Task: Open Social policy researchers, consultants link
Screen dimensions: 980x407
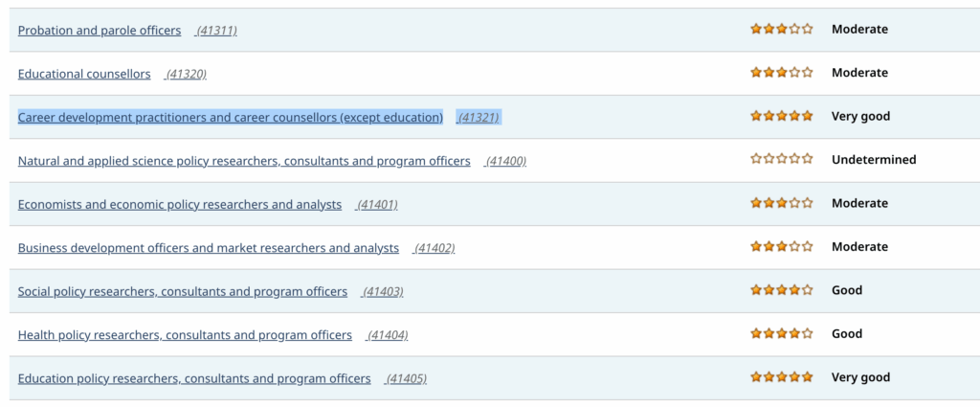Action: pos(183,291)
